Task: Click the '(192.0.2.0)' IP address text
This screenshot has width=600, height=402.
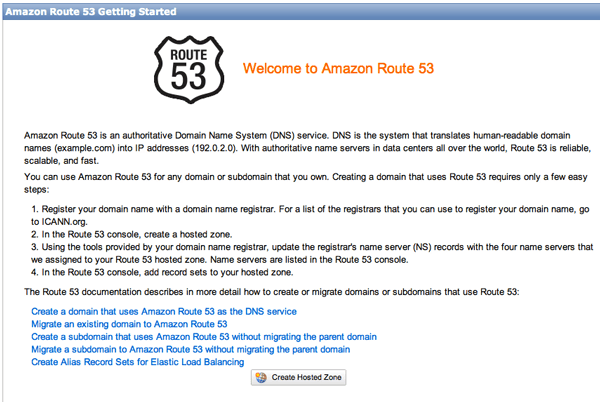Action: [232, 146]
